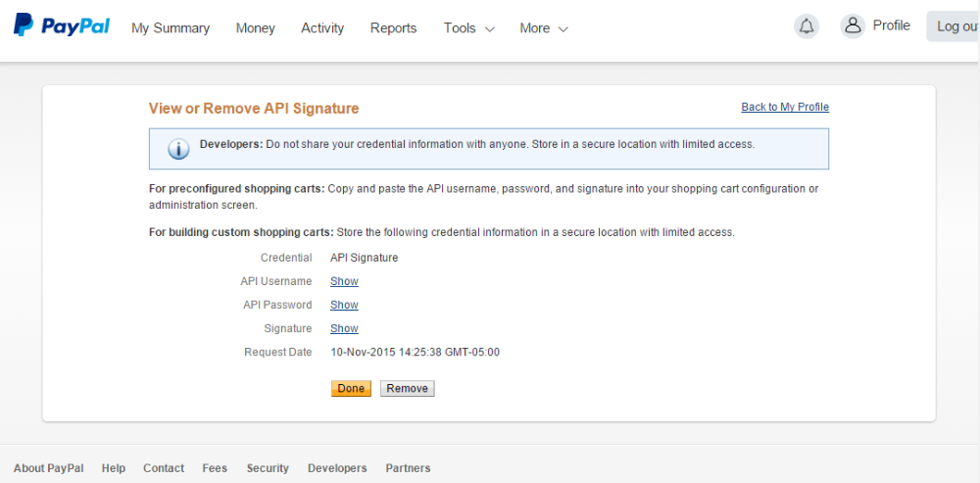
Task: Click the orange Done button
Action: 351,388
